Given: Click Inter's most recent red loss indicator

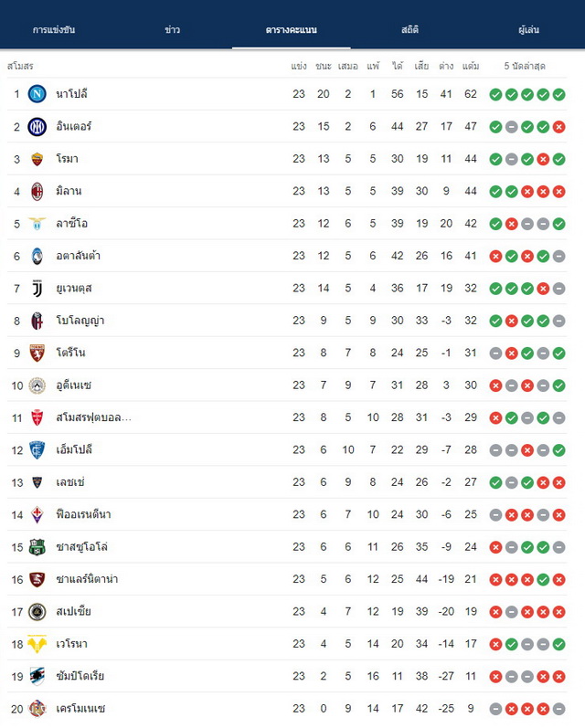Looking at the screenshot, I should tap(559, 127).
